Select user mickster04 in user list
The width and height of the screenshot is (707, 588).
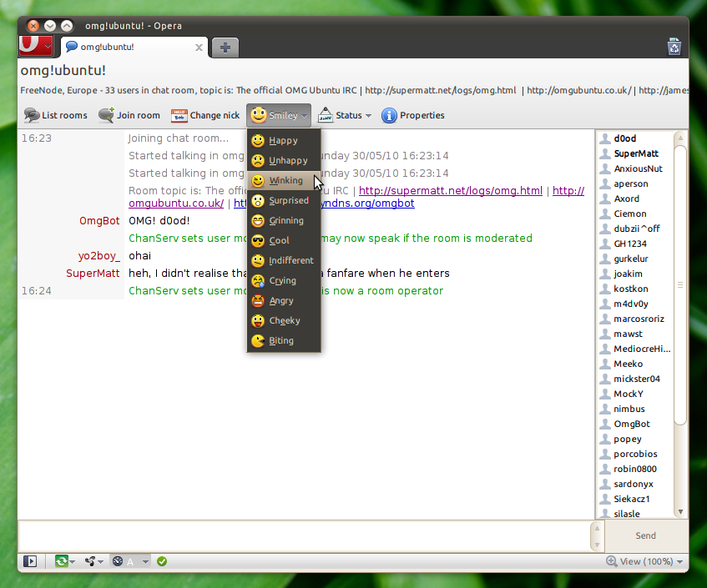[635, 379]
